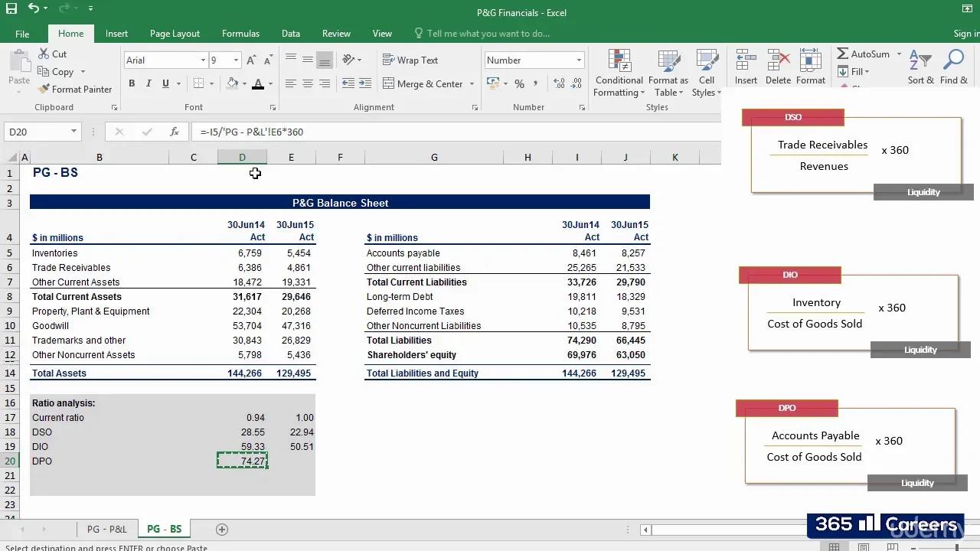Toggle Italic formatting
Screen dimensions: 980x551
pyautogui.click(x=149, y=83)
